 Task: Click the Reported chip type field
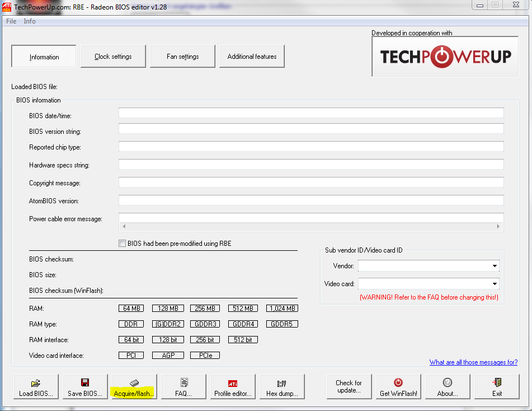coord(311,146)
